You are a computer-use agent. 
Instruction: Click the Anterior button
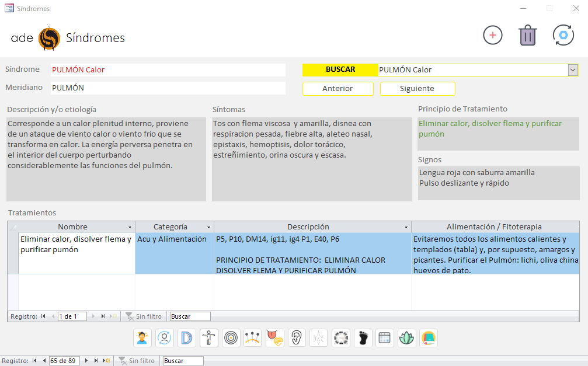(x=338, y=89)
